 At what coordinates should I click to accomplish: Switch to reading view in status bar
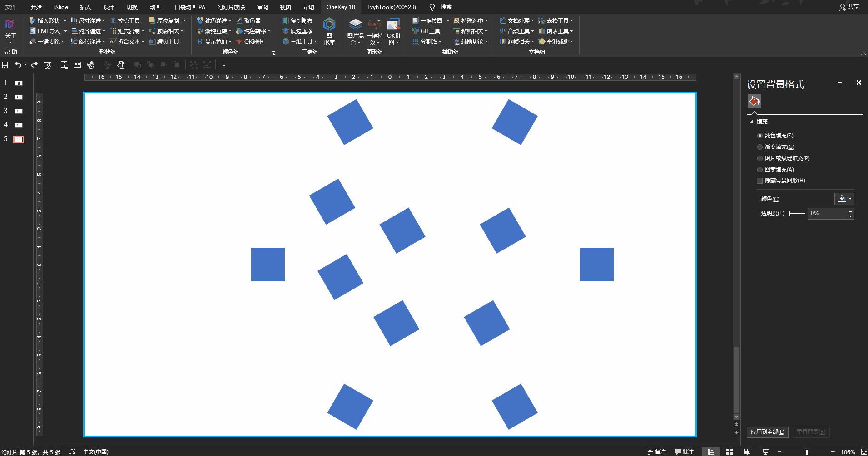tap(747, 451)
